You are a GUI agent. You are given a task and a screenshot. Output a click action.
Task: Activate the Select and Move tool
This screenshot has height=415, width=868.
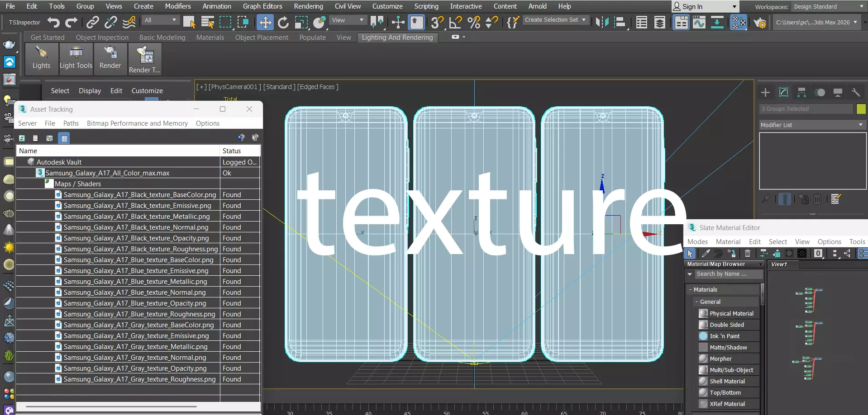point(265,22)
